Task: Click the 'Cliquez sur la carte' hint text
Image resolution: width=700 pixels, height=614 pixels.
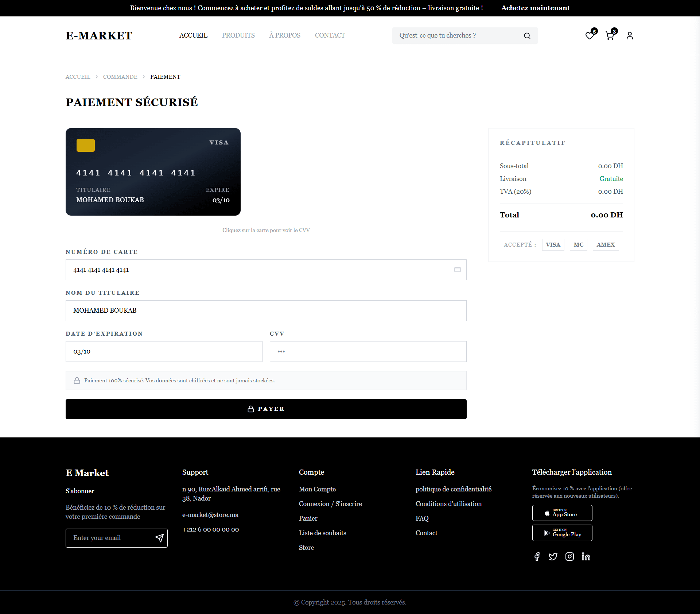Action: coord(266,230)
